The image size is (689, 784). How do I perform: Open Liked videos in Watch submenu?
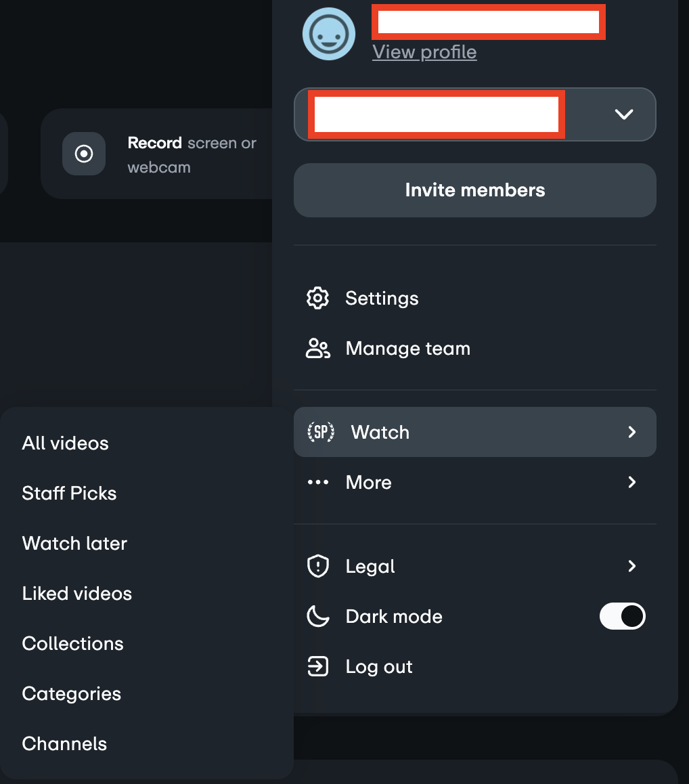77,594
